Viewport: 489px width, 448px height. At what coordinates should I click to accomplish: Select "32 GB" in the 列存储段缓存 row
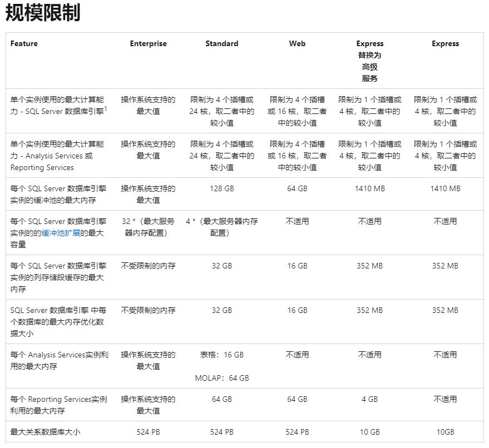[222, 266]
